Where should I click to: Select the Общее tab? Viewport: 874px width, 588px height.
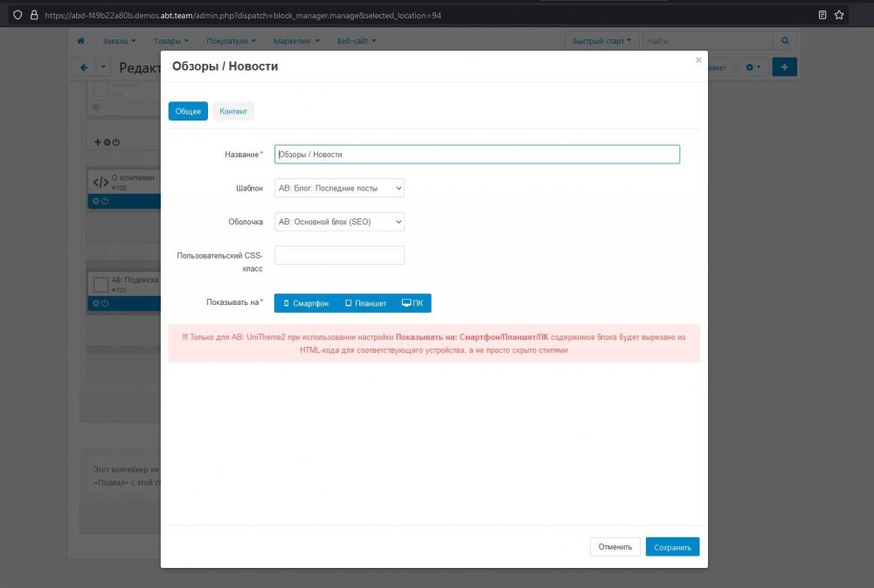(188, 112)
